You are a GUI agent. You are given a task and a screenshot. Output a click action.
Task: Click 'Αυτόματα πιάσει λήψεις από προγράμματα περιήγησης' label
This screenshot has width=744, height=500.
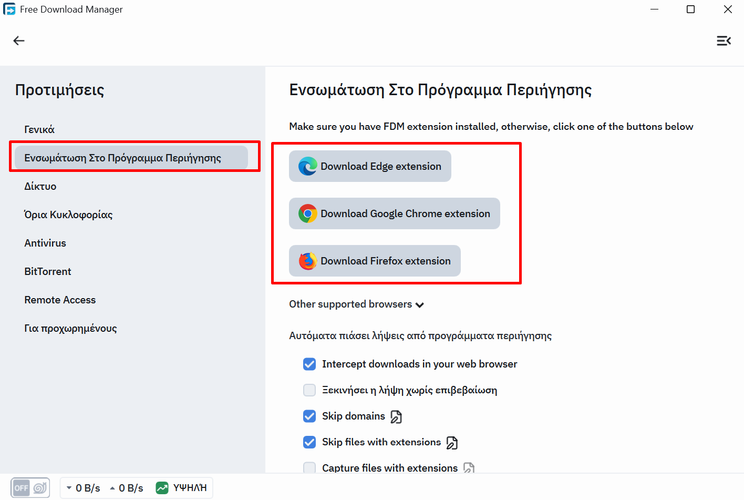click(x=420, y=336)
